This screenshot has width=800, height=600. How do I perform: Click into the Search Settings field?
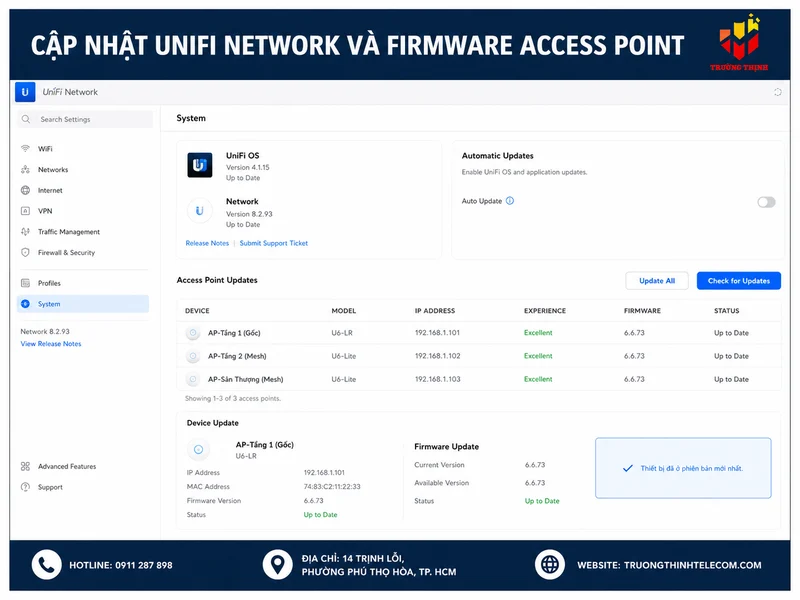(x=85, y=119)
